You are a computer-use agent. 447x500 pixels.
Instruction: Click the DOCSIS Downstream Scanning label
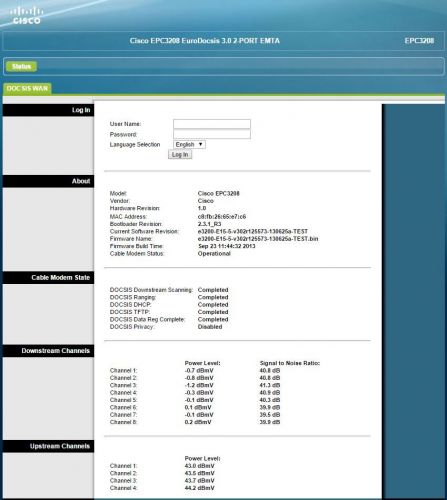pyautogui.click(x=151, y=290)
